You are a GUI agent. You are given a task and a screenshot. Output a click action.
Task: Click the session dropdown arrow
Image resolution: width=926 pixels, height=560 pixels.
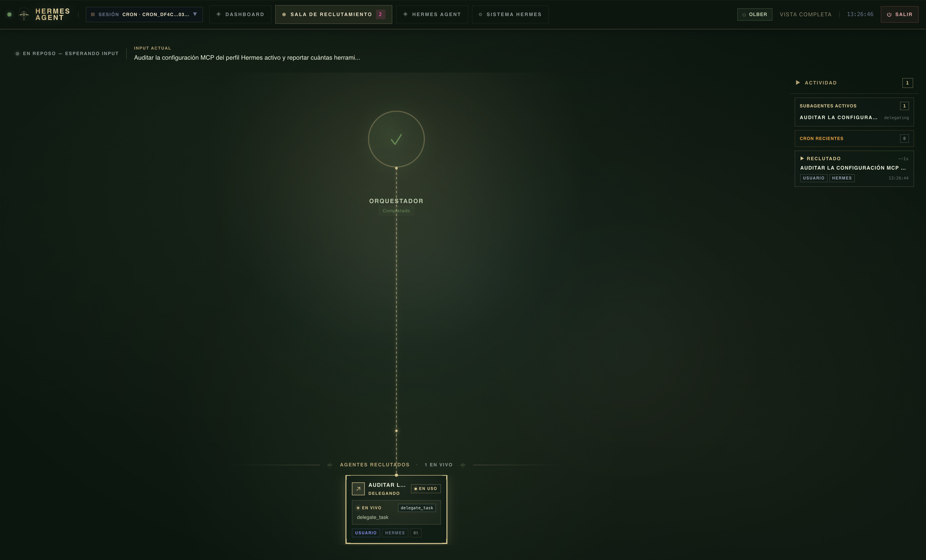coord(195,14)
